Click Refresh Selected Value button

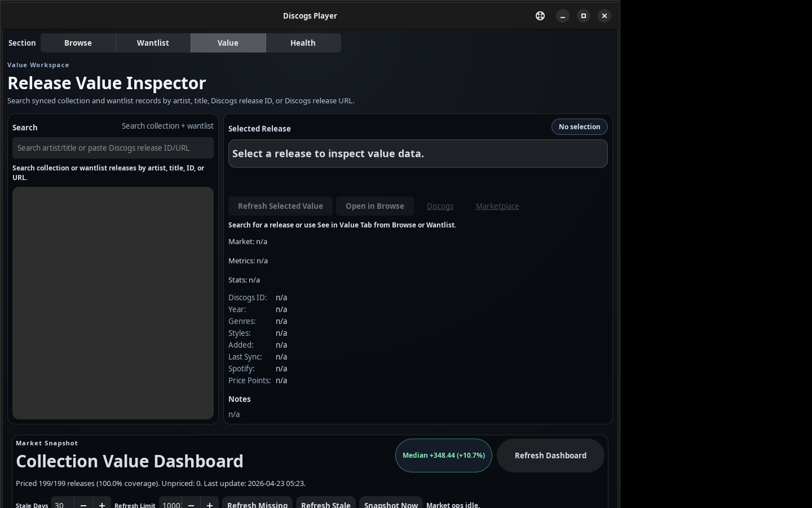(x=280, y=206)
